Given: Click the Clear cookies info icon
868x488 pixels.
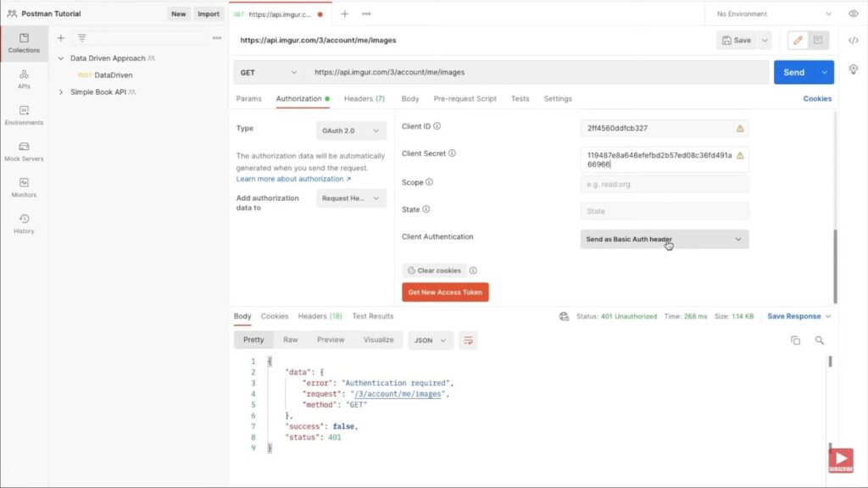Looking at the screenshot, I should pyautogui.click(x=473, y=270).
